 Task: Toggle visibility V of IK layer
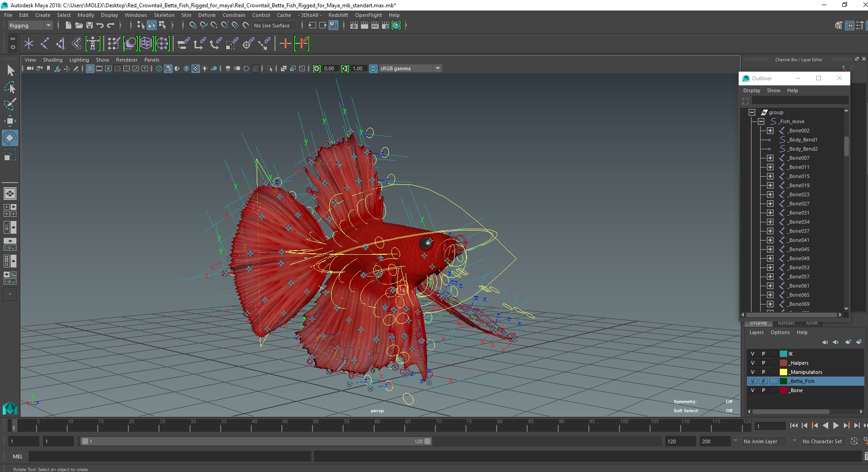(x=752, y=354)
